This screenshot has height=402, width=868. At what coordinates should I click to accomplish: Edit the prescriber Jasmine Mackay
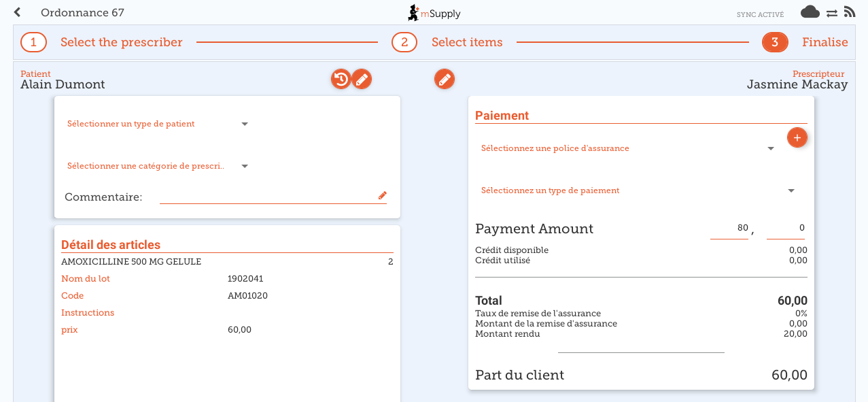pos(445,80)
